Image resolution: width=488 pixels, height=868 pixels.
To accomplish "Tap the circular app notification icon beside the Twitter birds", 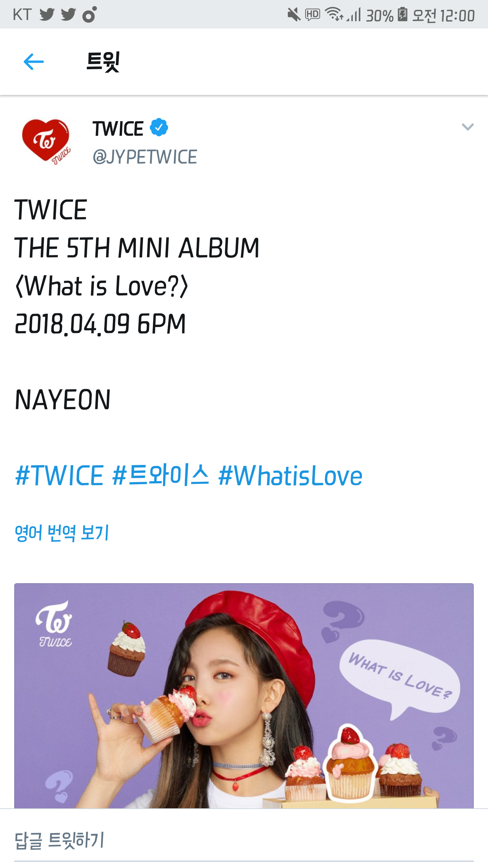I will click(90, 15).
